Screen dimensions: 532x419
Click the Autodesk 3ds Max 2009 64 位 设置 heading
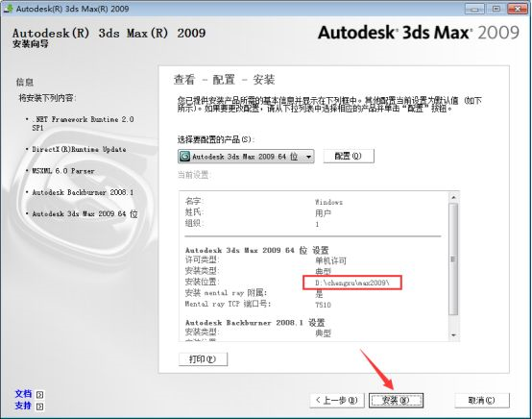point(256,251)
